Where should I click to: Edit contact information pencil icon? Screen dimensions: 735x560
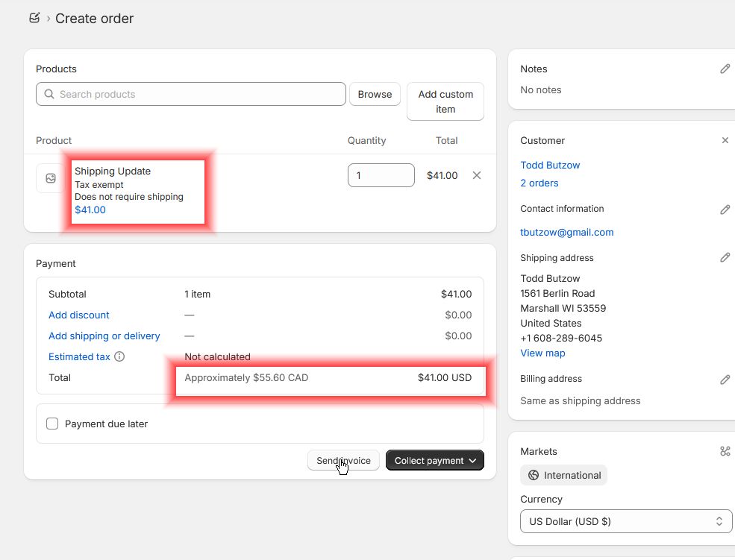point(725,210)
